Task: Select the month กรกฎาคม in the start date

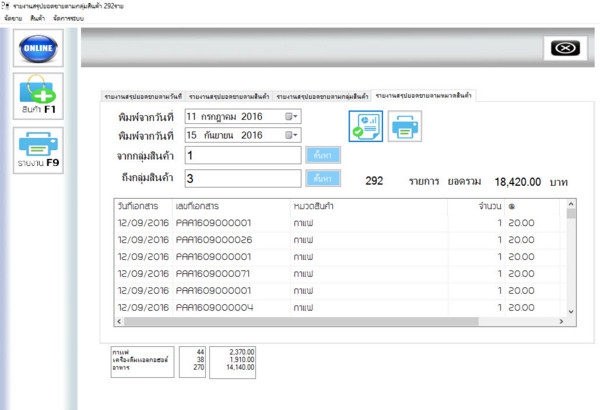Action: pyautogui.click(x=219, y=116)
